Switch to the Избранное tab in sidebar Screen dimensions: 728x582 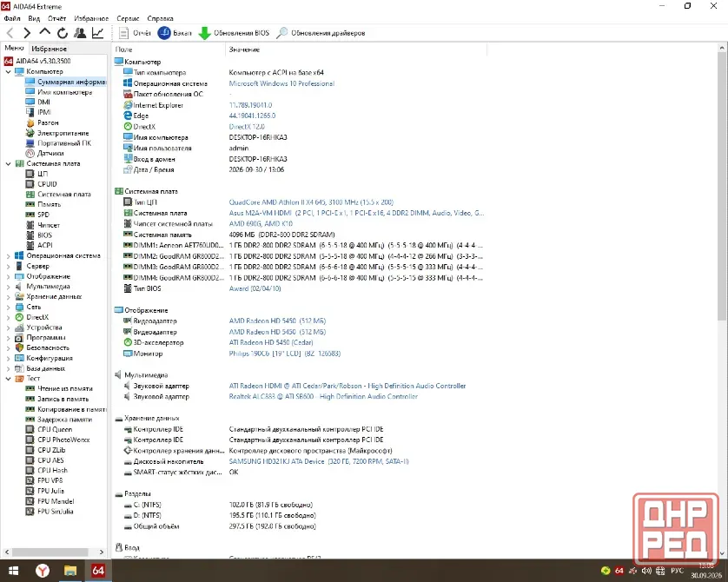tap(49, 49)
